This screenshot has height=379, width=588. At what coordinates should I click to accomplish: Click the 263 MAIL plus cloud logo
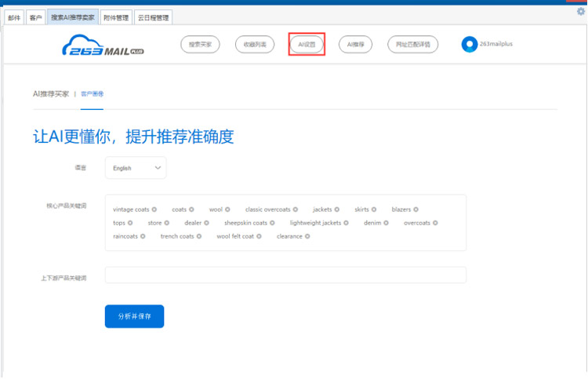pos(102,46)
